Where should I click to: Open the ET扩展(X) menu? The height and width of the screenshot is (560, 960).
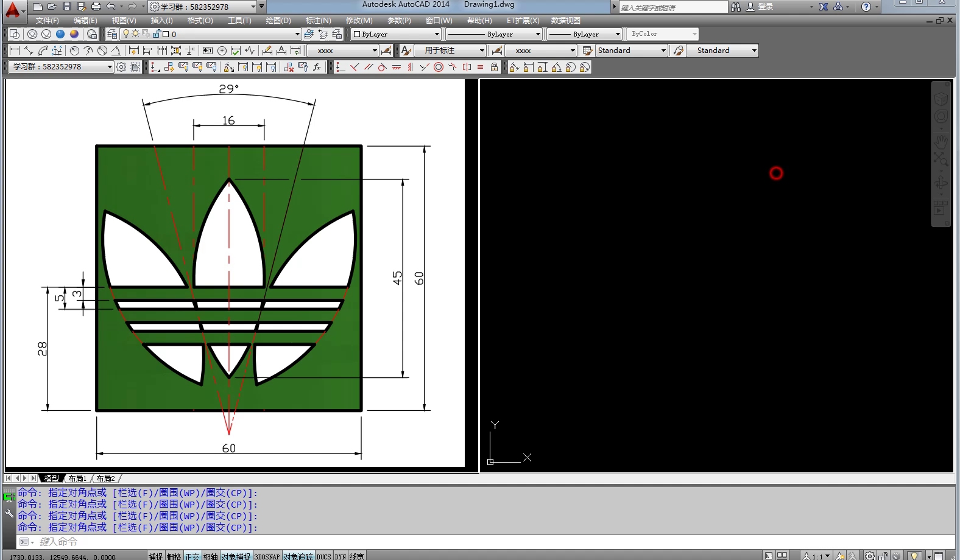[x=523, y=21]
